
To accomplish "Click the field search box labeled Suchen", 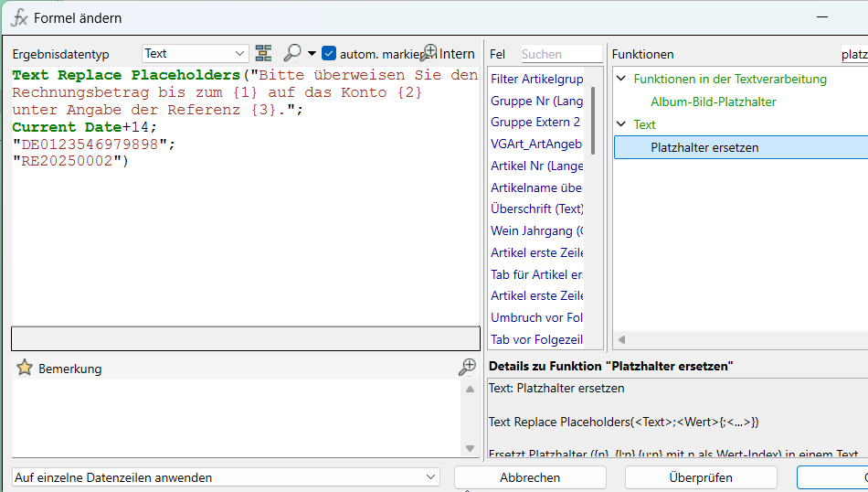I will 560,54.
